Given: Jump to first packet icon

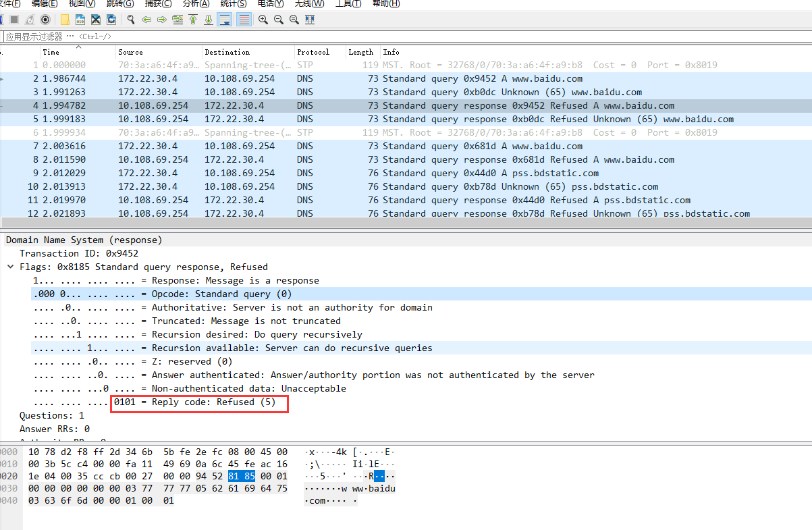Looking at the screenshot, I should pos(193,20).
